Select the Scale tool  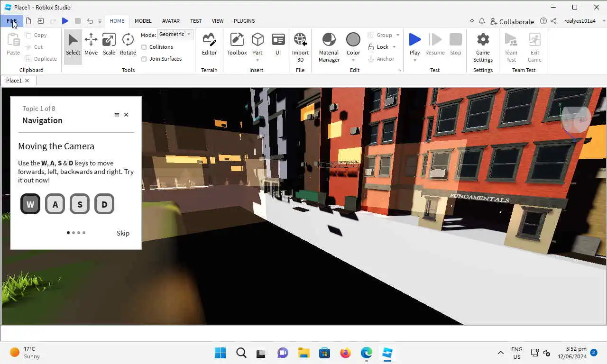click(x=109, y=44)
